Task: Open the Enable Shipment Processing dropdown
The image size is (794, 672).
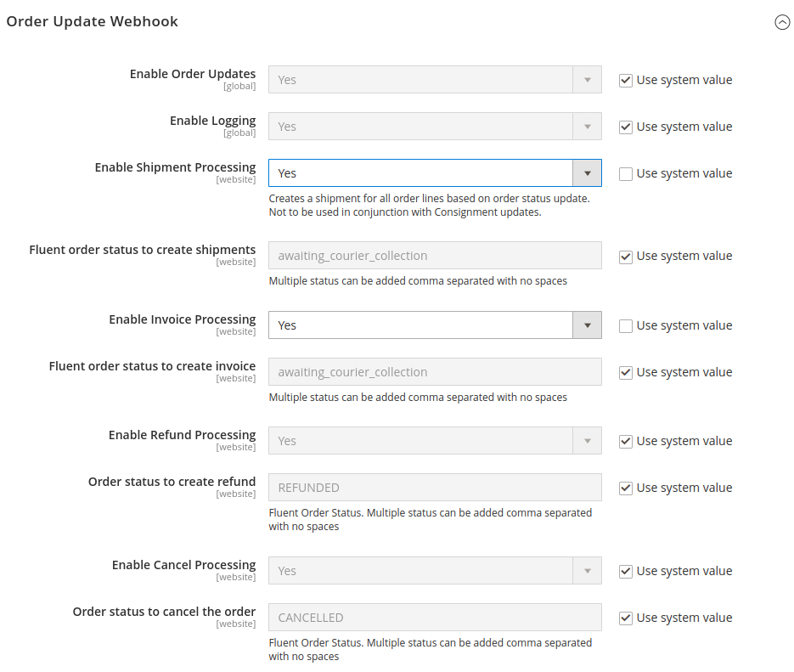Action: tap(435, 173)
